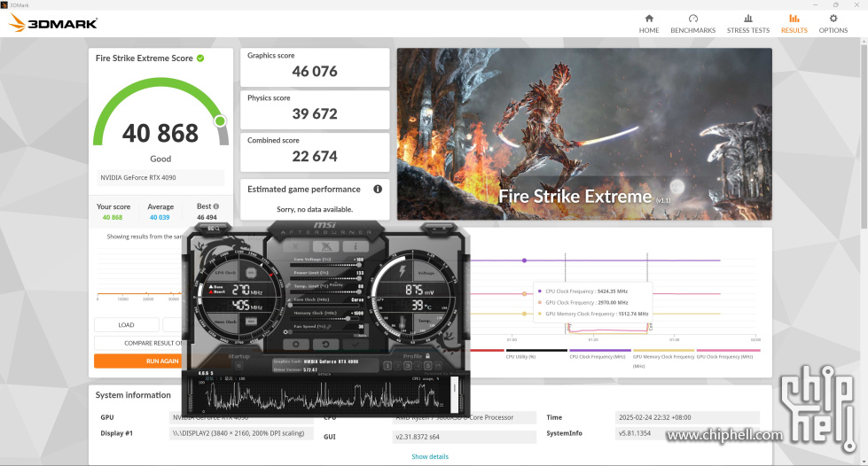Click the Afterburner hardware monitor scrollbar

(x=454, y=394)
